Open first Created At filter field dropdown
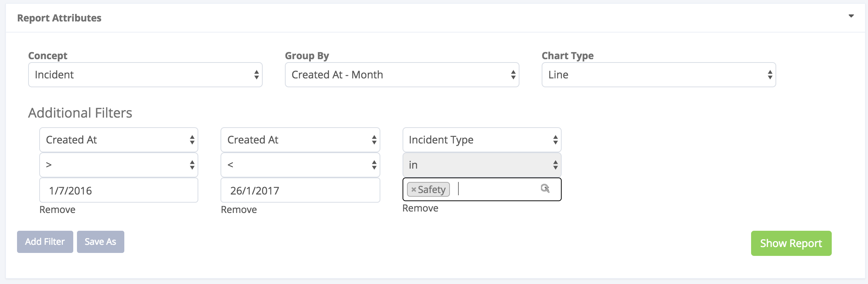This screenshot has height=284, width=868. (118, 140)
